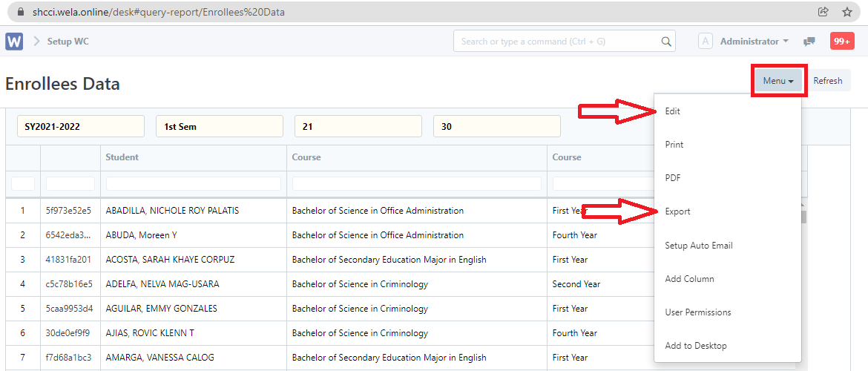Expand the Administrator user dropdown

(x=754, y=42)
